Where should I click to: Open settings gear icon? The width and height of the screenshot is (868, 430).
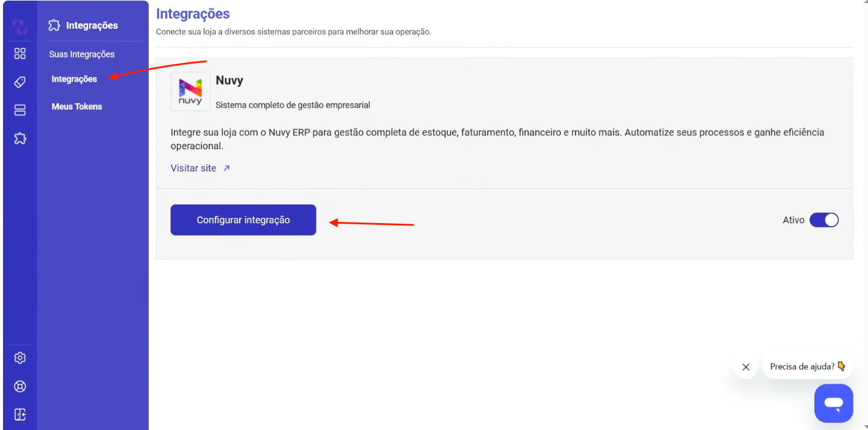pyautogui.click(x=20, y=358)
